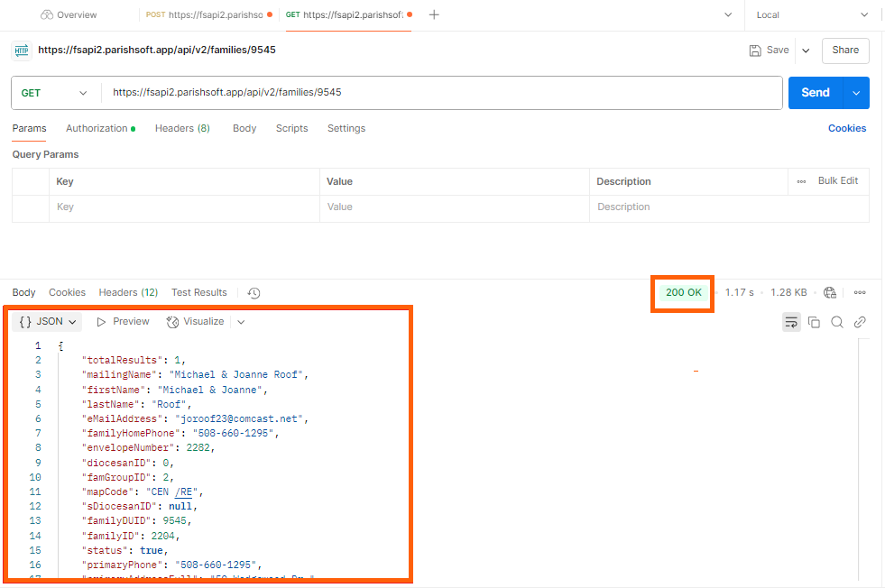Copy the response body

coord(814,322)
